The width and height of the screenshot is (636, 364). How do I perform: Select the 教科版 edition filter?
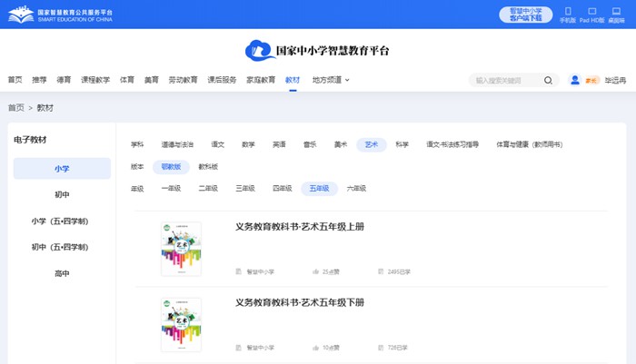[x=208, y=167]
